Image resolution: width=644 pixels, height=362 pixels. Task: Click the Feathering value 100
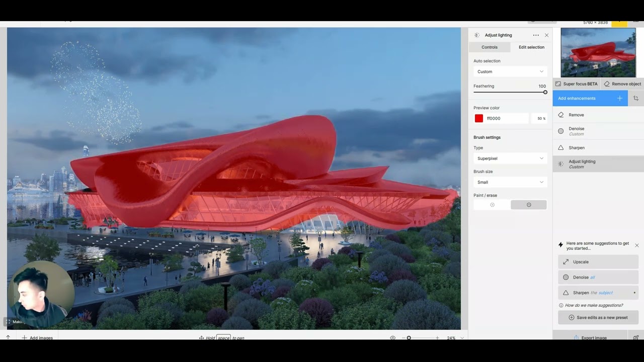coord(542,86)
